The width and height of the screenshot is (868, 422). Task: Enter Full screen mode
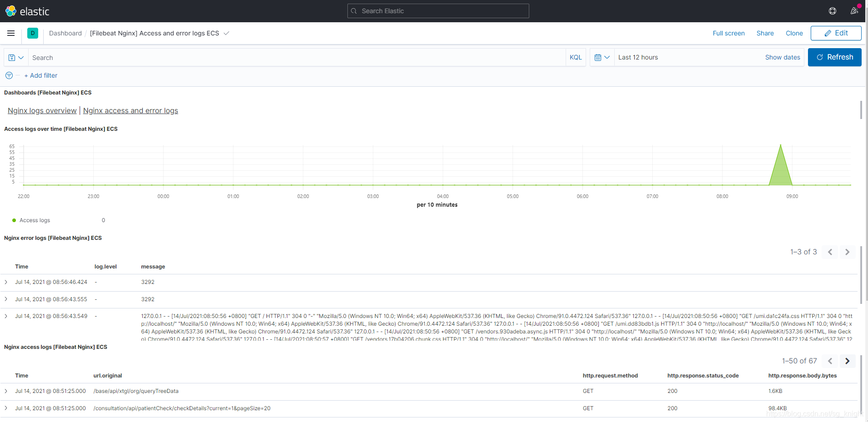click(x=728, y=33)
